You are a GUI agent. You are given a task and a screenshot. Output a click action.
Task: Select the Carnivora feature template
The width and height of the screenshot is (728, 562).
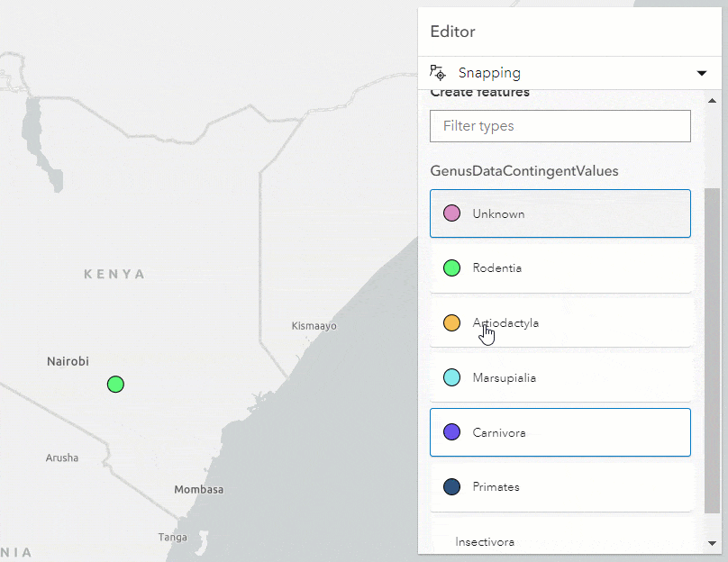pos(560,432)
